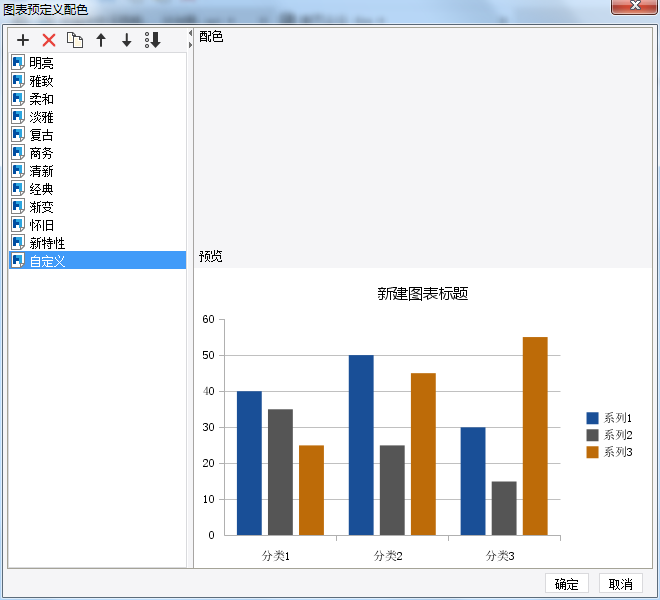
Task: Select the 复古 color scheme
Action: [98, 135]
